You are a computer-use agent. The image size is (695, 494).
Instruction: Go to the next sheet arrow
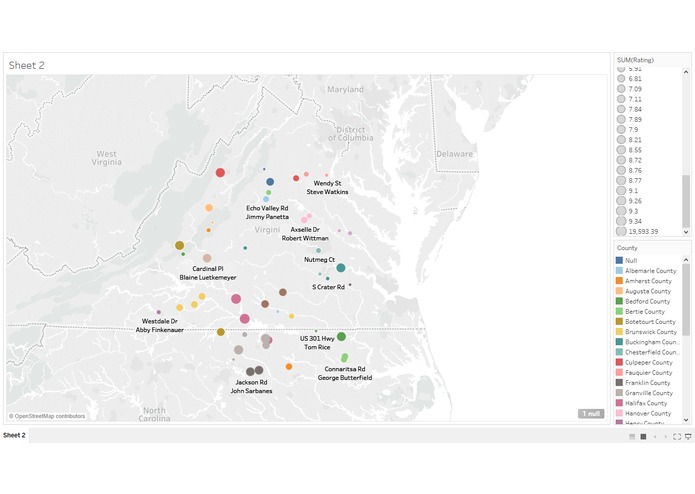(665, 437)
